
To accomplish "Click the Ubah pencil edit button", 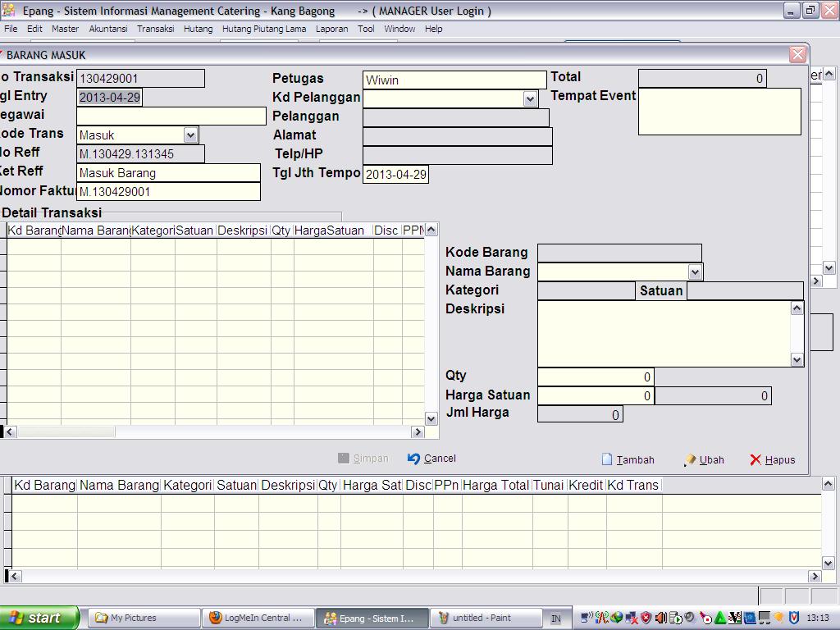I will 704,460.
